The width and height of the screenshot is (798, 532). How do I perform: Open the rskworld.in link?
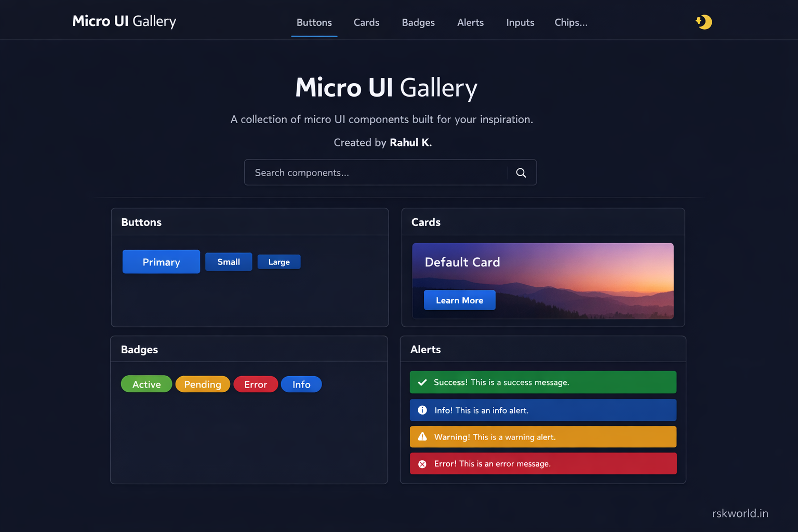tap(740, 513)
